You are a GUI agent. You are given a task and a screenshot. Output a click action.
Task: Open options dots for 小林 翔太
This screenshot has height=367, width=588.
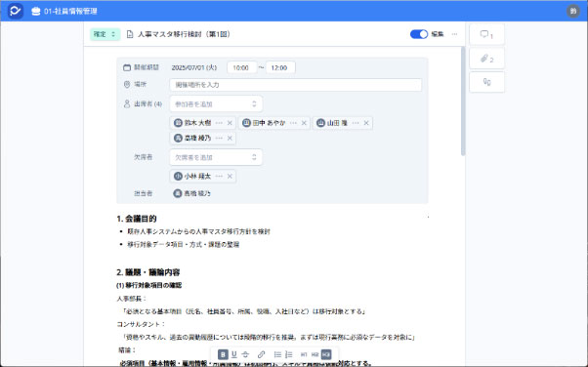[219, 177]
